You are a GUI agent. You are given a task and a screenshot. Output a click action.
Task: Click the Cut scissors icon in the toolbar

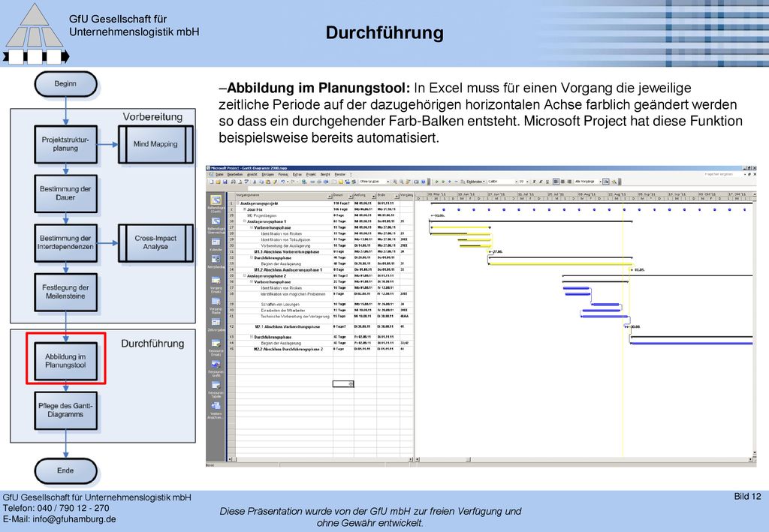255,182
